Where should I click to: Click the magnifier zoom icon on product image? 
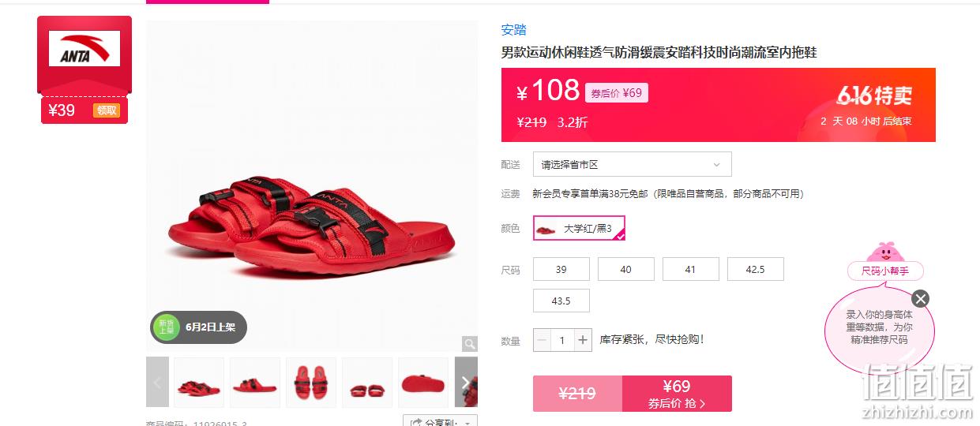pos(469,343)
